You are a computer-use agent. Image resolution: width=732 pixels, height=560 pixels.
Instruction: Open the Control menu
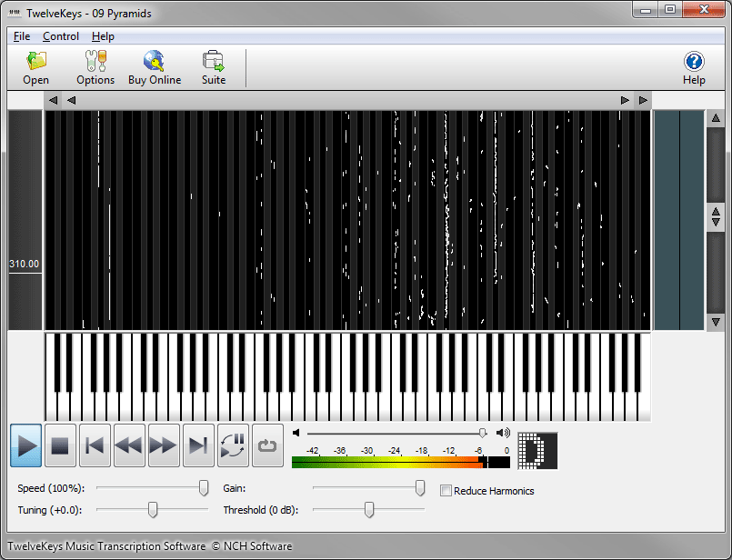61,36
